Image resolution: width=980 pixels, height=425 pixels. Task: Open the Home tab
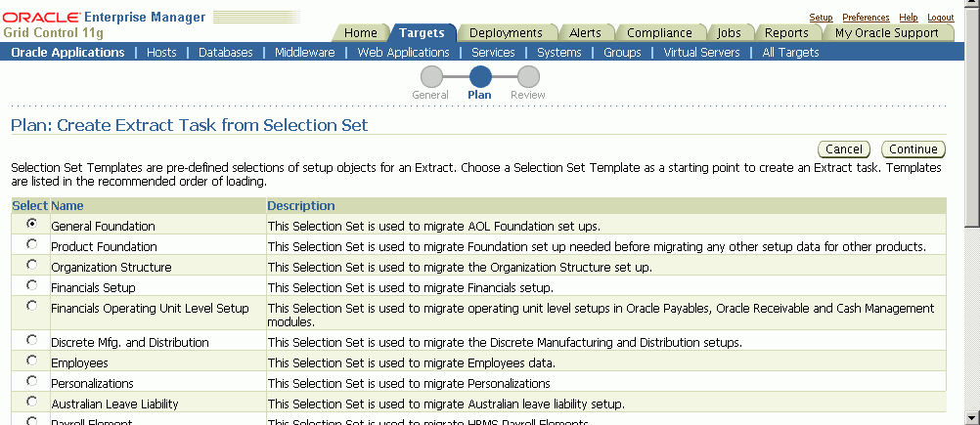pos(361,33)
